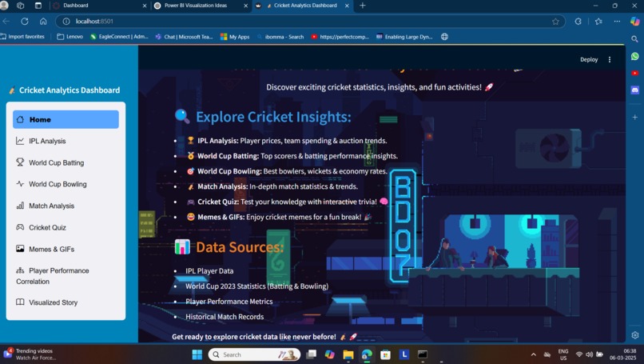644x364 pixels.
Task: Open sidebar search icon in Edge
Action: click(634, 39)
